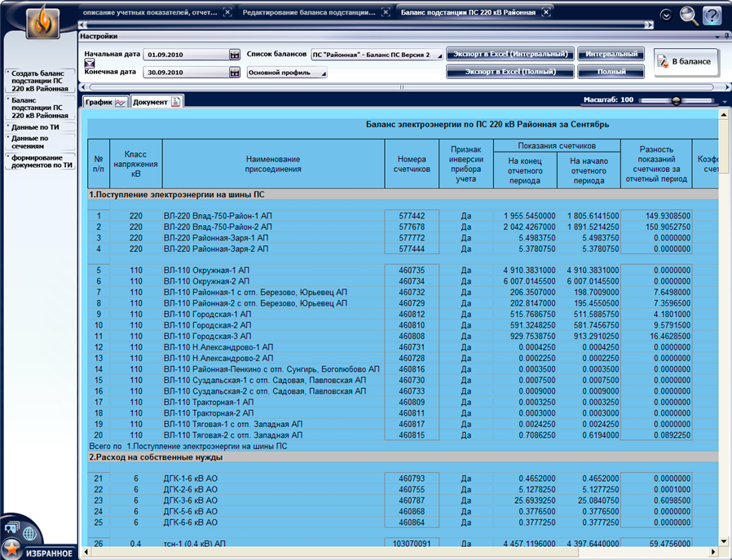Select meter number cell 577678

tap(412, 227)
